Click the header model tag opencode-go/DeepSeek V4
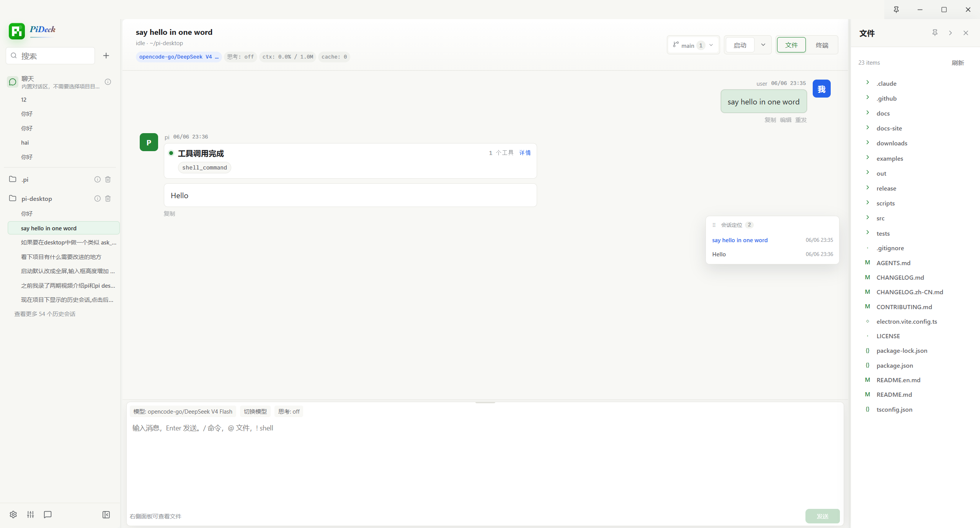Viewport: 980px width, 528px height. point(179,57)
